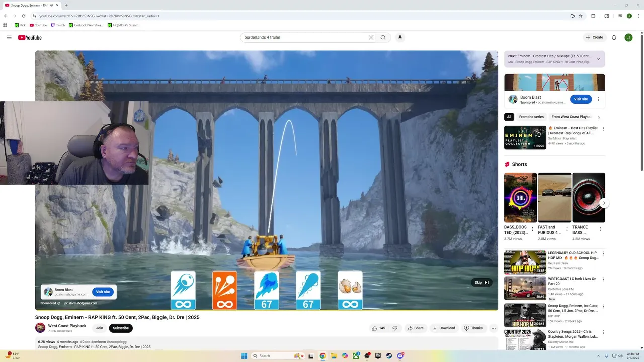Screen dimensions: 644x362
Task: Skip the video ad
Action: 481,282
